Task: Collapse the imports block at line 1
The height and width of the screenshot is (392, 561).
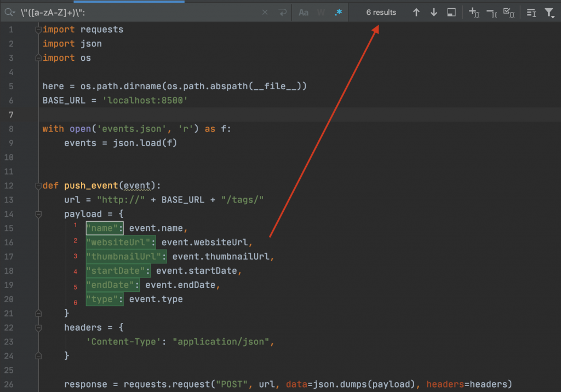Action: 38,30
